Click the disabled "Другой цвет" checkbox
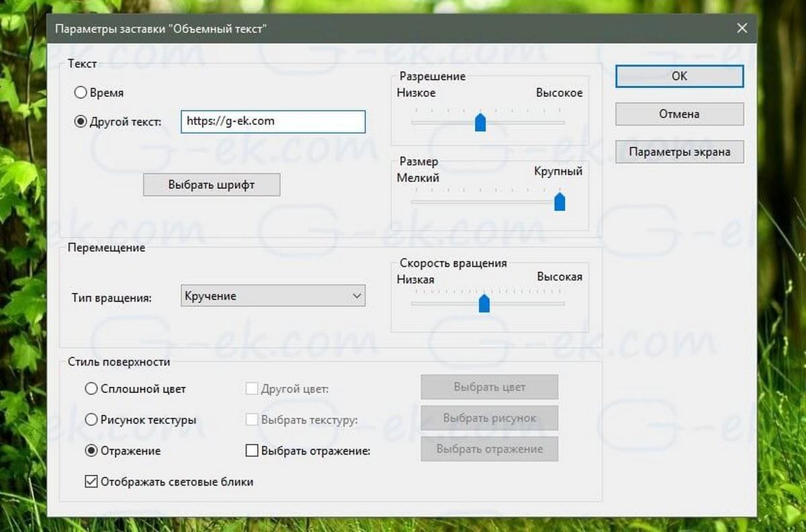This screenshot has width=806, height=532. click(x=252, y=388)
